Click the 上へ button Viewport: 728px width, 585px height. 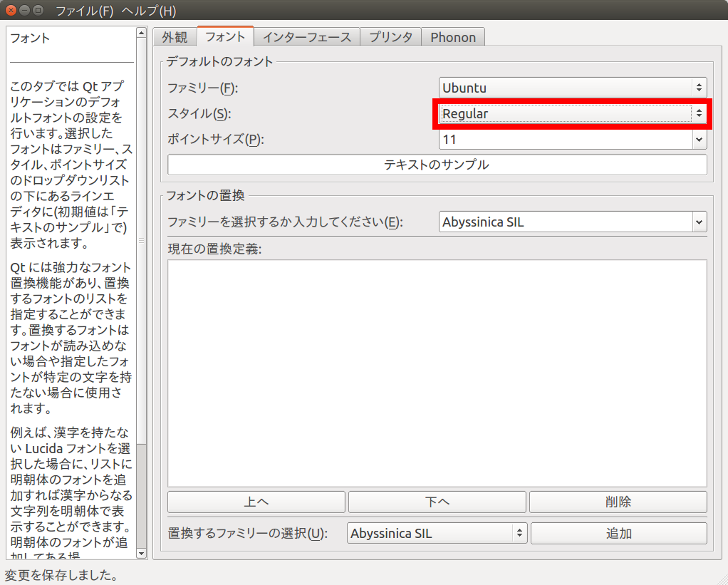(x=256, y=502)
